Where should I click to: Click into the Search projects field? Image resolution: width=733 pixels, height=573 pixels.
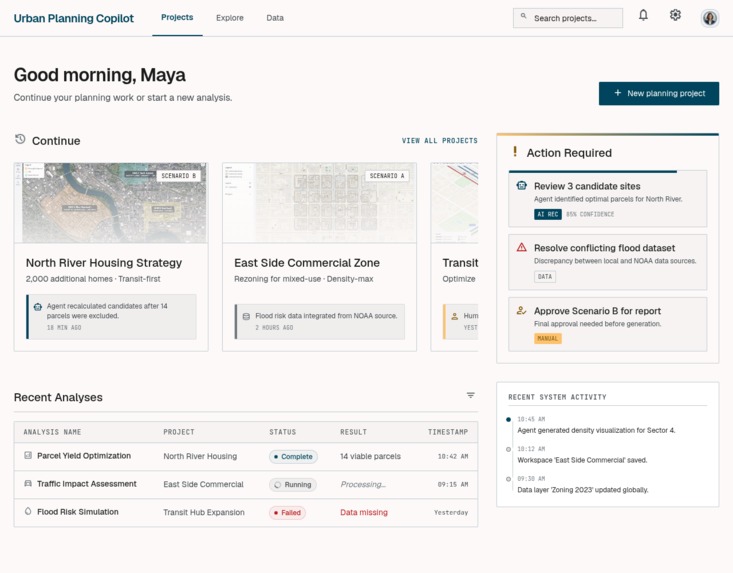(x=568, y=18)
